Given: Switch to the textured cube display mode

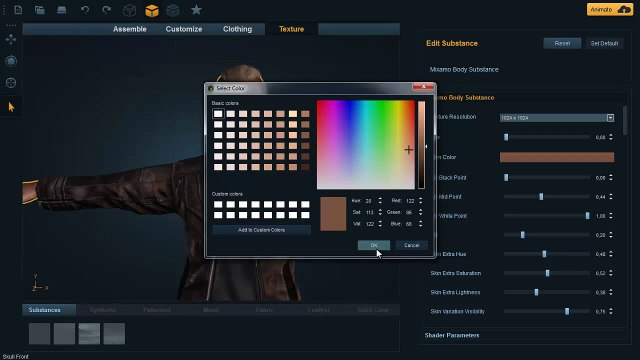Looking at the screenshot, I should (x=173, y=10).
